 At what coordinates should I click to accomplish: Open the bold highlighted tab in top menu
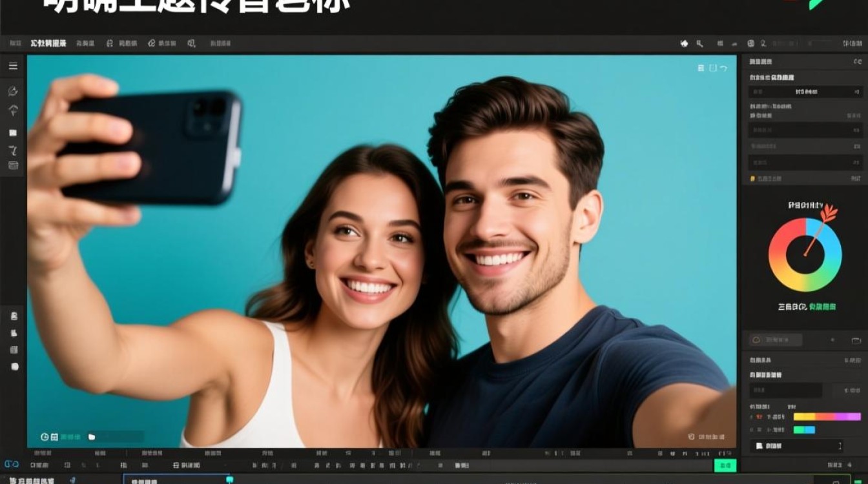pyautogui.click(x=48, y=43)
